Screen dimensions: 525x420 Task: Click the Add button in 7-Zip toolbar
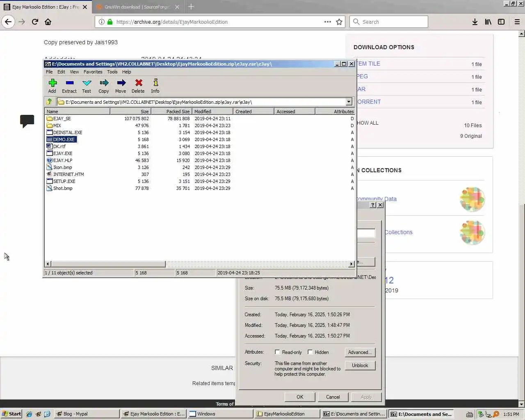tap(52, 86)
